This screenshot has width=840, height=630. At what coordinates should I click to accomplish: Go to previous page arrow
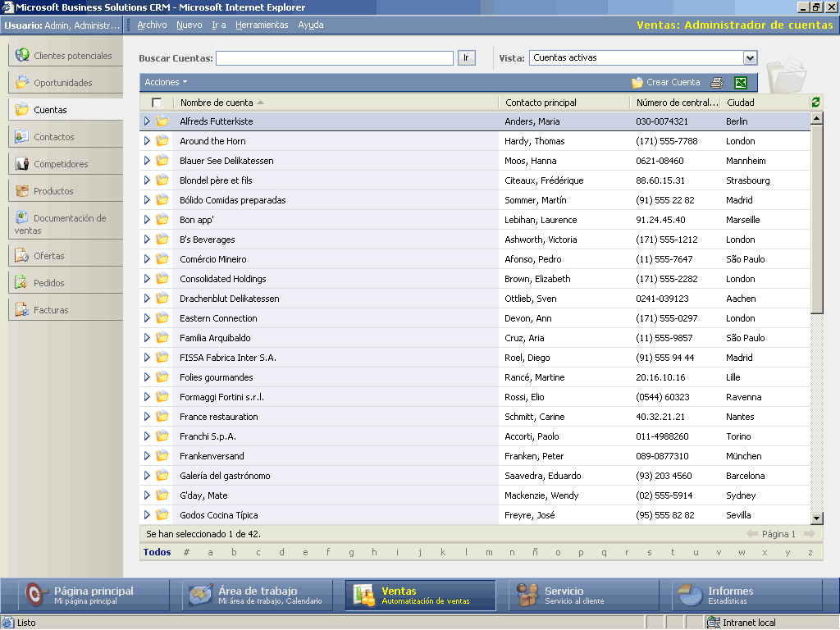point(752,534)
